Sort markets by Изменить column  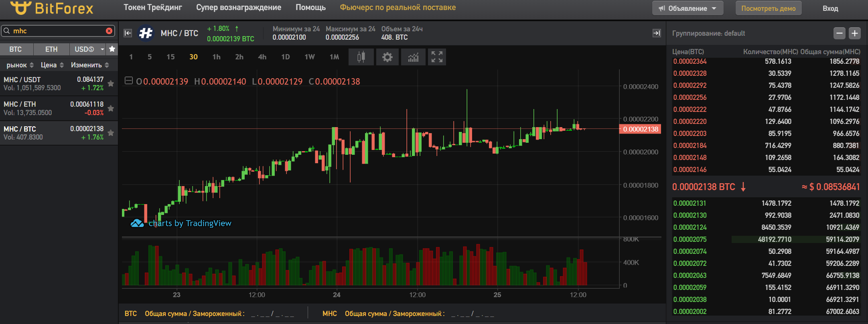point(90,65)
